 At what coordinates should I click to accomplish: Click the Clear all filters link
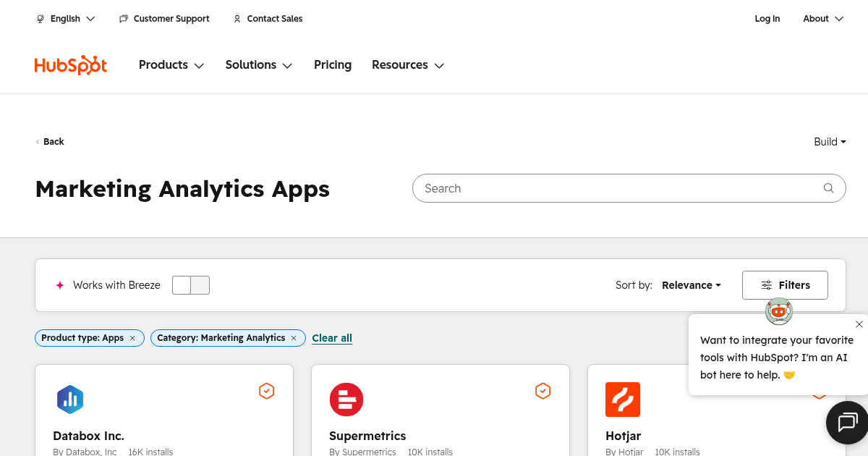point(332,338)
